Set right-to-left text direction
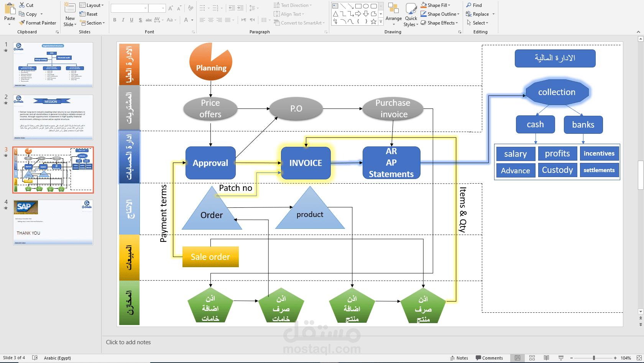Screen dimensions: 644x363 (252, 20)
